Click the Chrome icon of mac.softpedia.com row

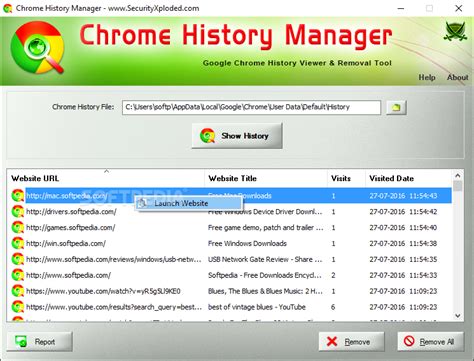(18, 196)
